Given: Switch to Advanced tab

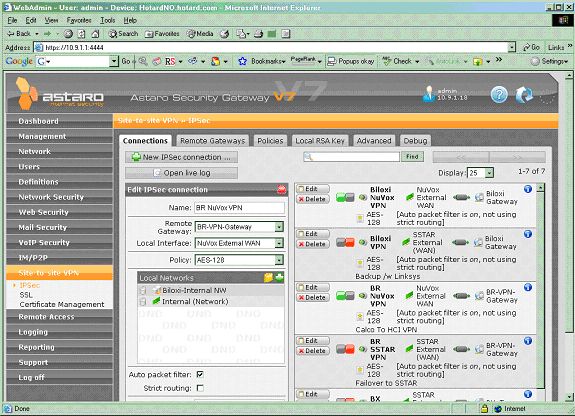Looking at the screenshot, I should 374,141.
